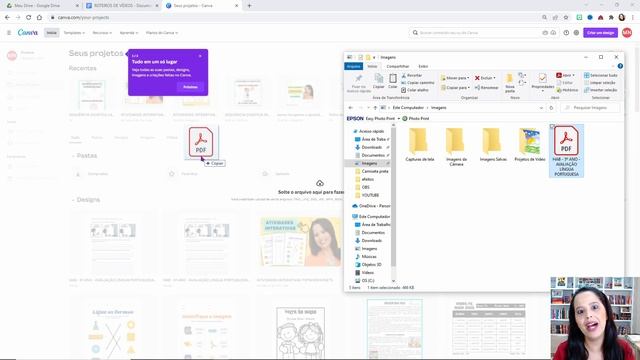640x360 pixels.
Task: Click Histórico in Explorer ribbon
Action: pyautogui.click(x=567, y=90)
